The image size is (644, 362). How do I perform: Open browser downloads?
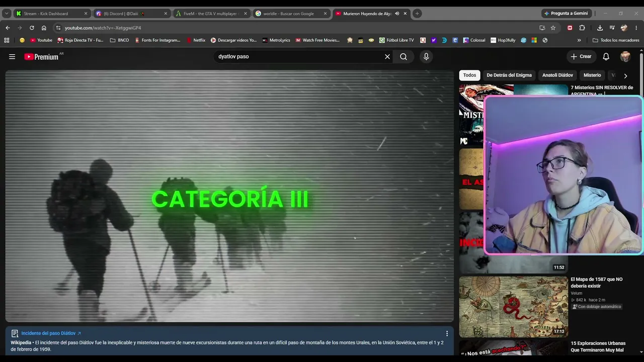tap(600, 28)
